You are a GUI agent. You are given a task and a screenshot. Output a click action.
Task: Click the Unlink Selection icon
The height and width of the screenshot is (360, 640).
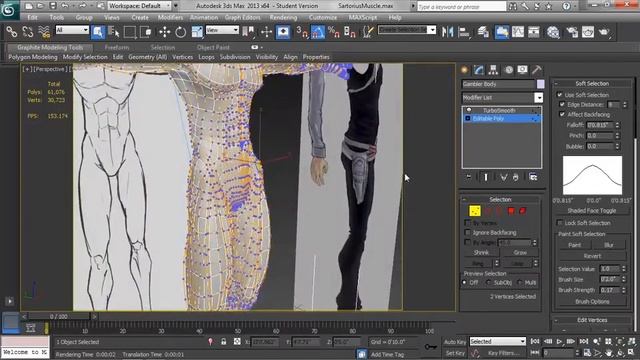click(28, 31)
